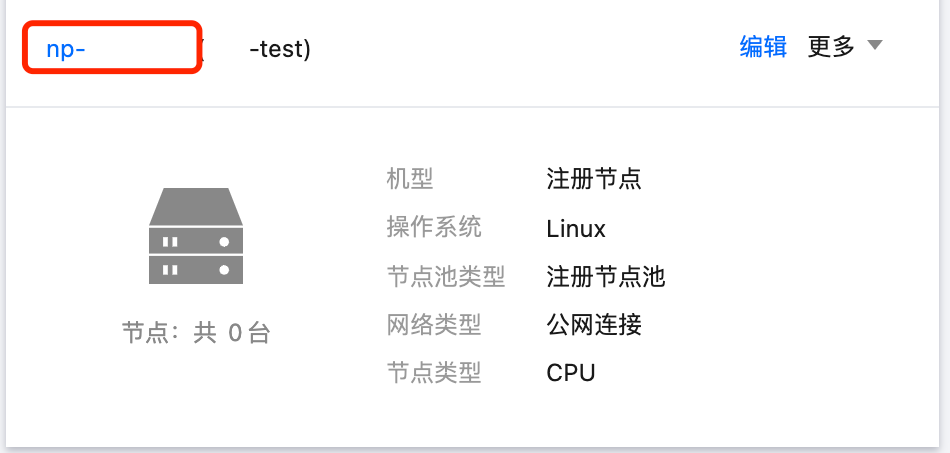Click the 操作系统 field label

click(434, 227)
